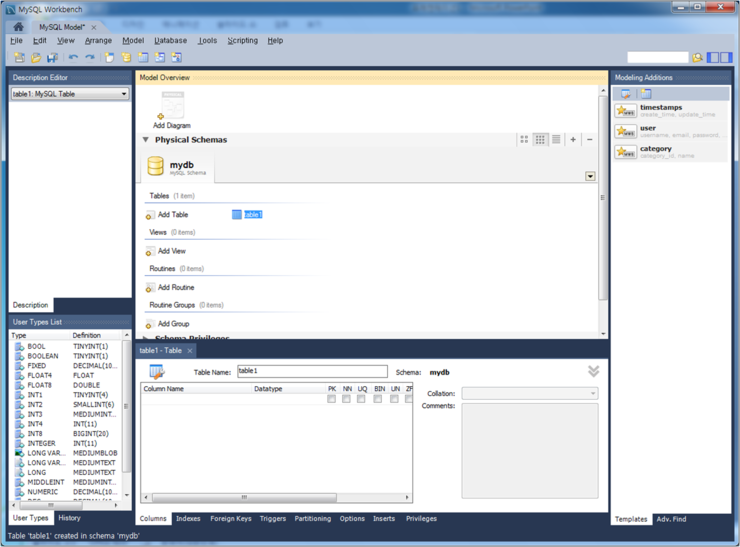Click the new schema toolbar icon

[126, 58]
